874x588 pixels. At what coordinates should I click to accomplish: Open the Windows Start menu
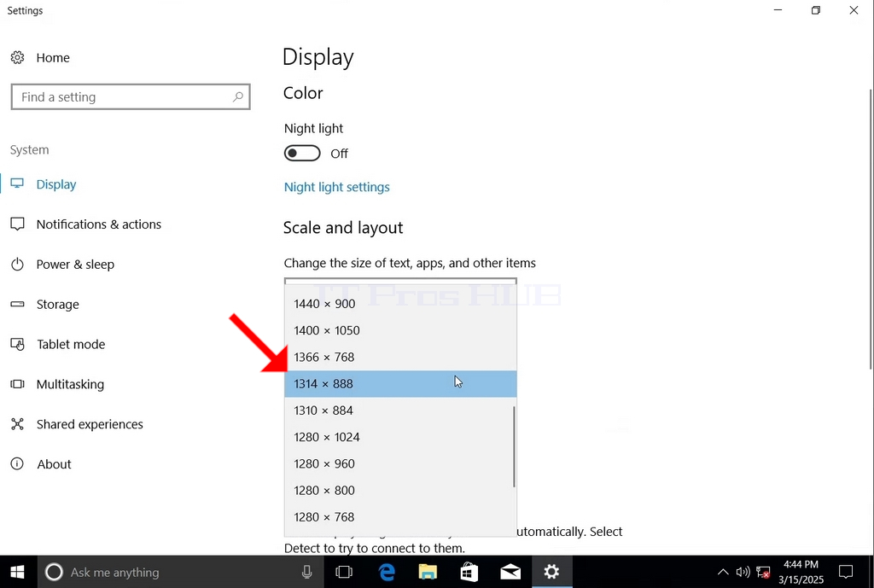18,572
